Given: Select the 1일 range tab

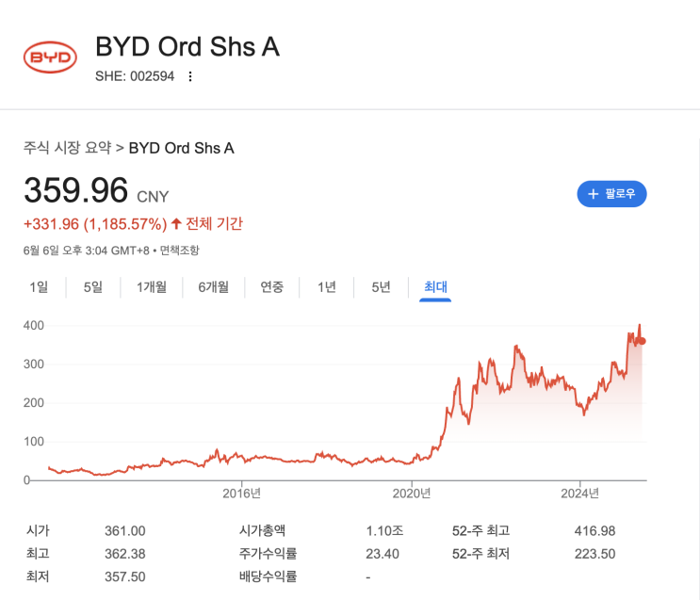Looking at the screenshot, I should [39, 287].
